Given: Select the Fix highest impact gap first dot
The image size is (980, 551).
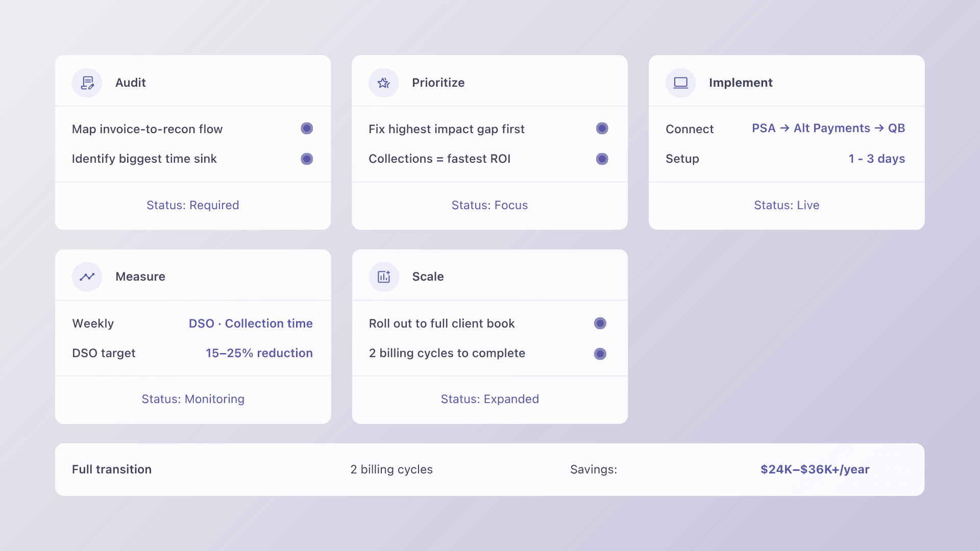Looking at the screenshot, I should pyautogui.click(x=602, y=128).
